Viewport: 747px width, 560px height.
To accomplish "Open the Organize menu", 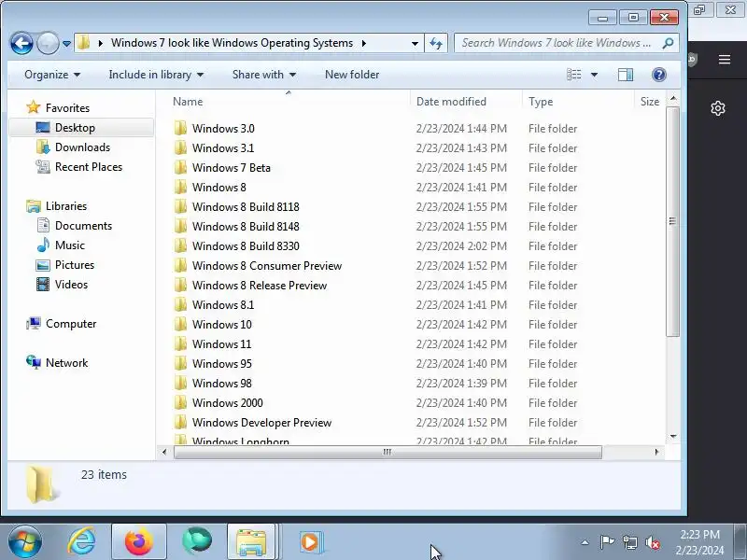I will (x=52, y=75).
